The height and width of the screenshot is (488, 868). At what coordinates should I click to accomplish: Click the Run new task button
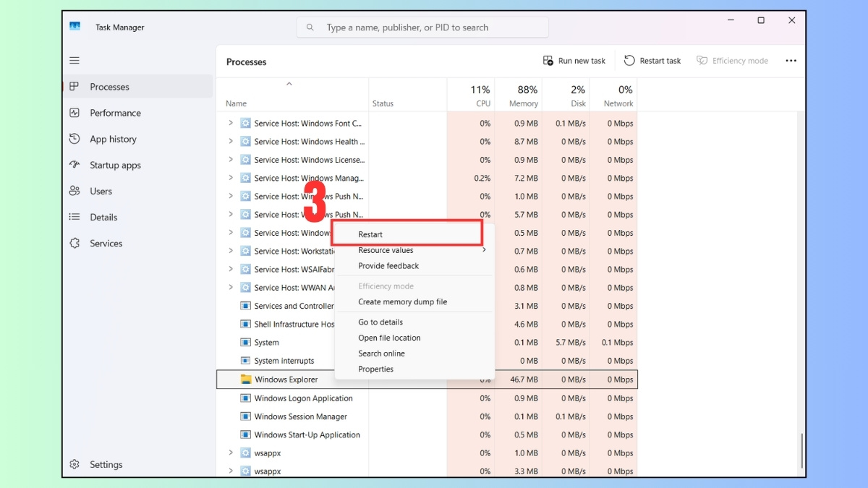point(574,60)
